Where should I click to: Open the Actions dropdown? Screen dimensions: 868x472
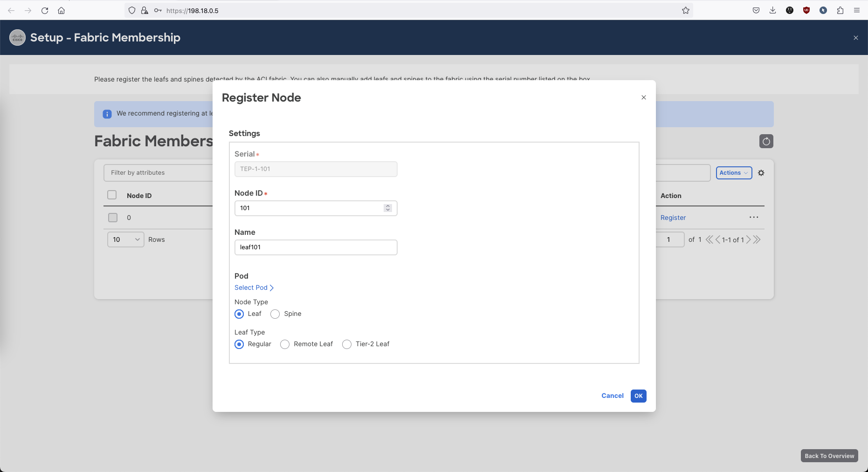pos(733,173)
